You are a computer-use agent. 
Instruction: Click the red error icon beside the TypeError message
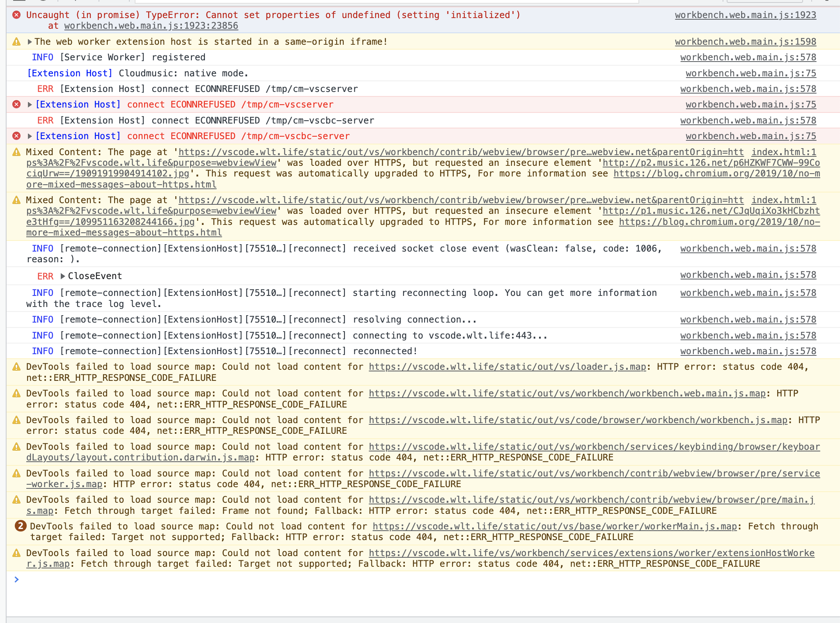[16, 15]
